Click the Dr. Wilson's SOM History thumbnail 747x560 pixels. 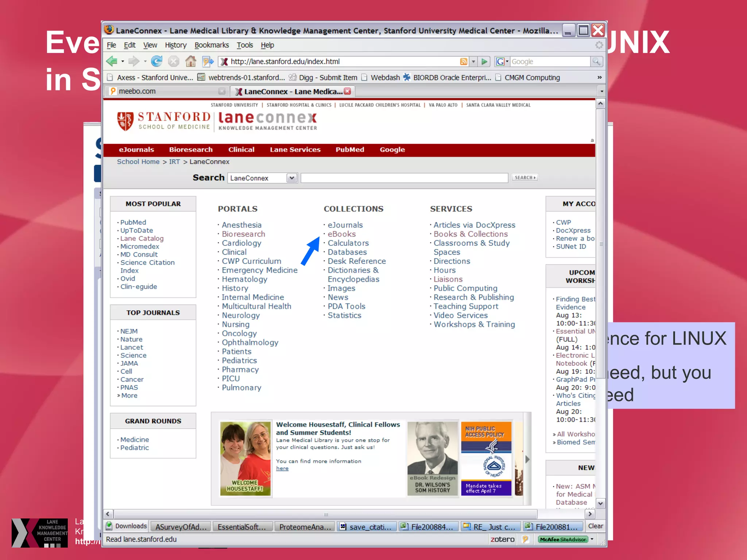432,459
